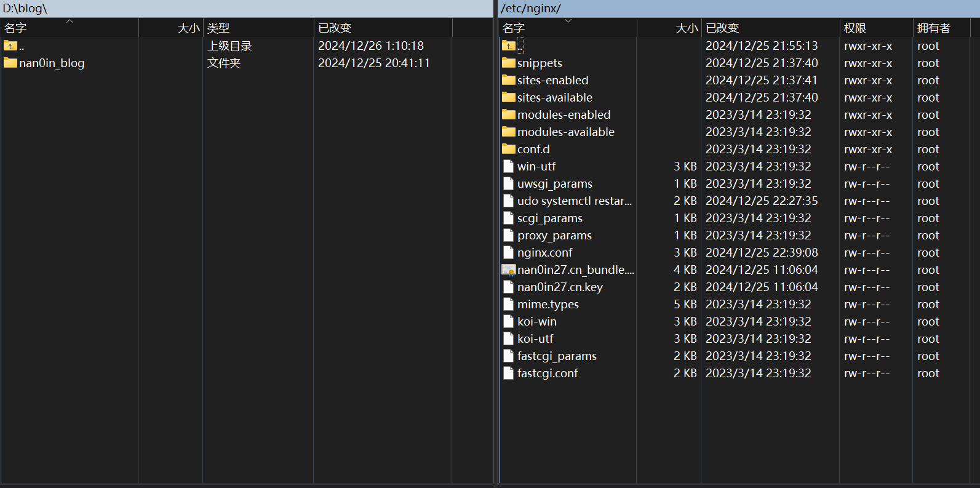The height and width of the screenshot is (488, 980).
Task: Select the sites-enabled folder
Action: (x=552, y=80)
